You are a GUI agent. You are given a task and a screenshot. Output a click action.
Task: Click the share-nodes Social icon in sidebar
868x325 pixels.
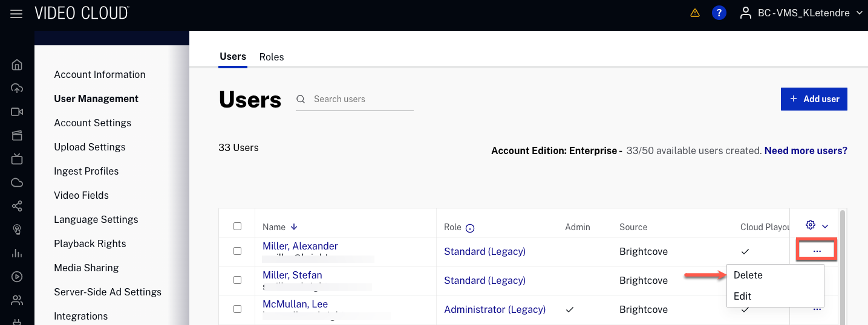17,207
